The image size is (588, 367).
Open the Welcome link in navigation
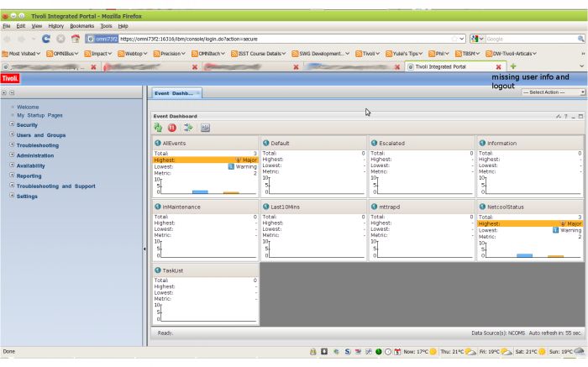28,107
